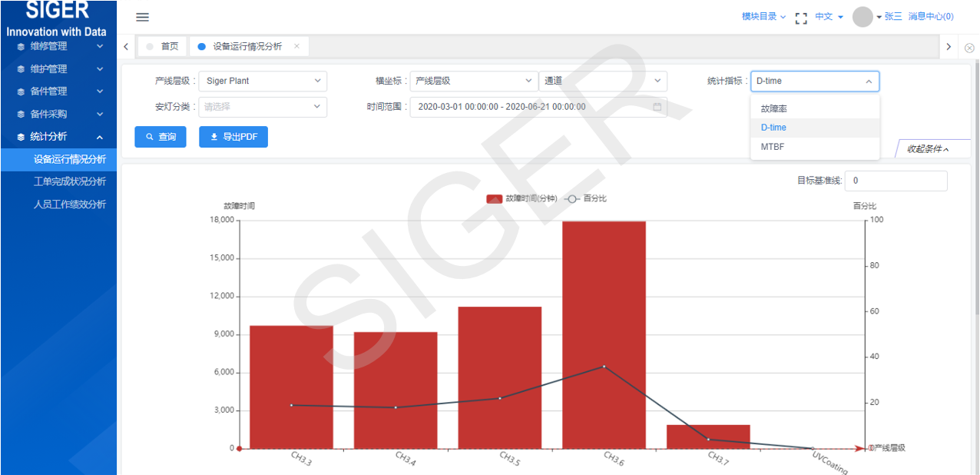Select MTBF from the indicator list

tap(773, 147)
